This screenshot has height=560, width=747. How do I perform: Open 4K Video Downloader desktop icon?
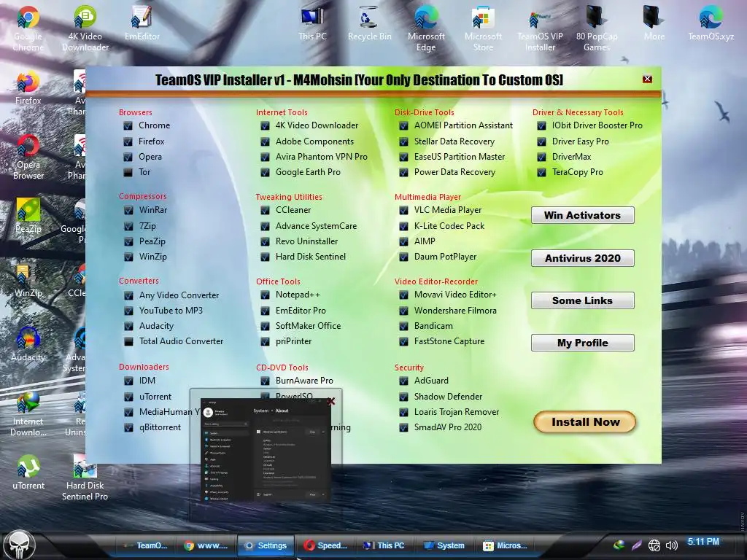[x=85, y=28]
